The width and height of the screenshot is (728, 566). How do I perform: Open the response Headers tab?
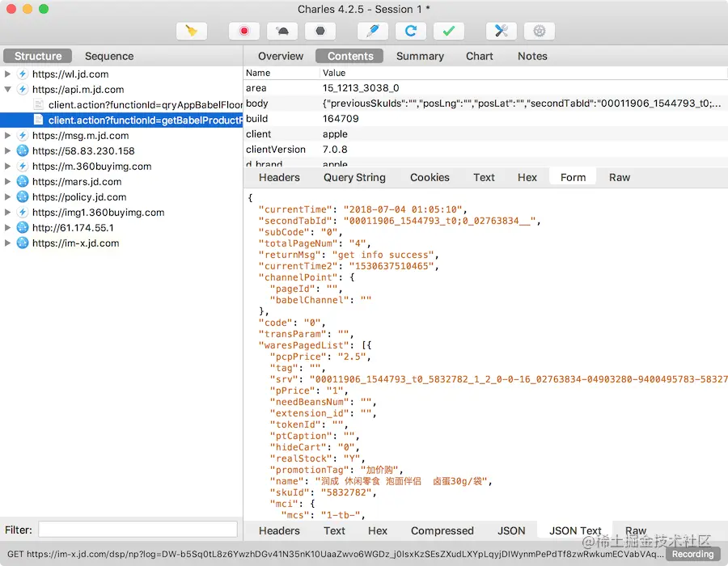pos(279,530)
